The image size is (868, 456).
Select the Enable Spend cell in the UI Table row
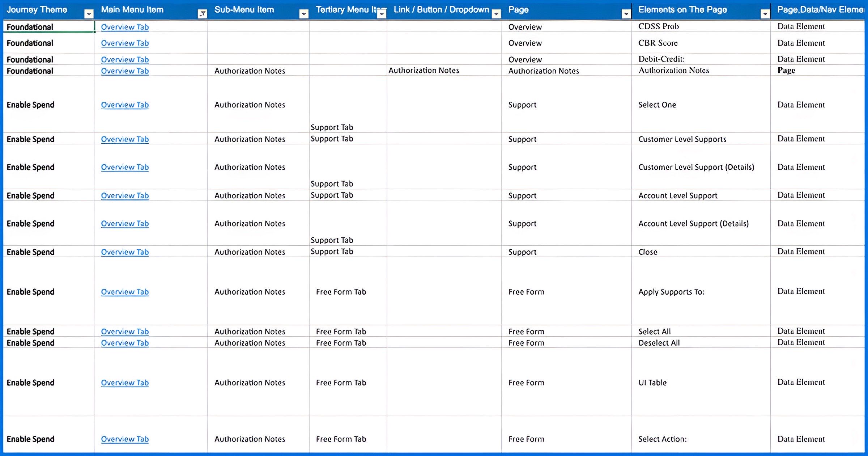pyautogui.click(x=48, y=383)
